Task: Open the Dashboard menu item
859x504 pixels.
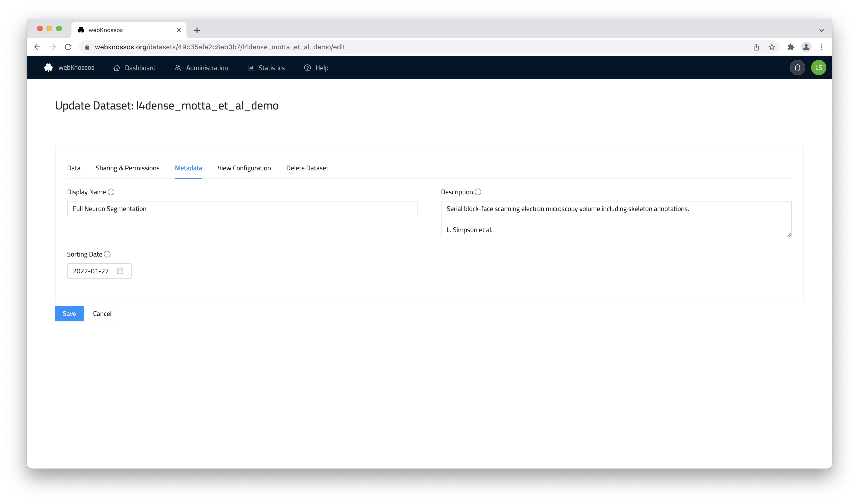Action: pyautogui.click(x=134, y=68)
